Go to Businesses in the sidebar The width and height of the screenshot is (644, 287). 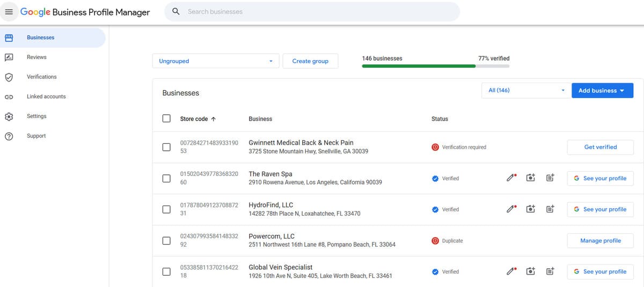tap(53, 38)
